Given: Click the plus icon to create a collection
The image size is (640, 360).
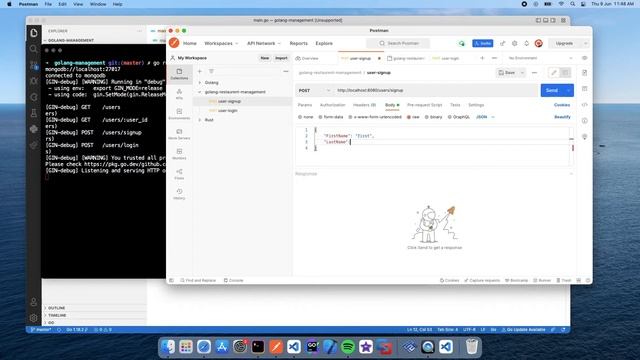Looking at the screenshot, I should (x=200, y=71).
